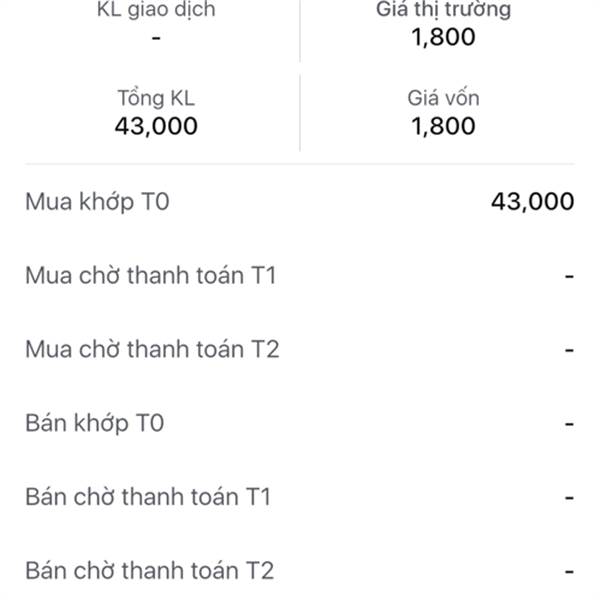This screenshot has width=600, height=600.
Task: Click the dash value for Bán chờ thanh toán T1
Action: [x=569, y=498]
